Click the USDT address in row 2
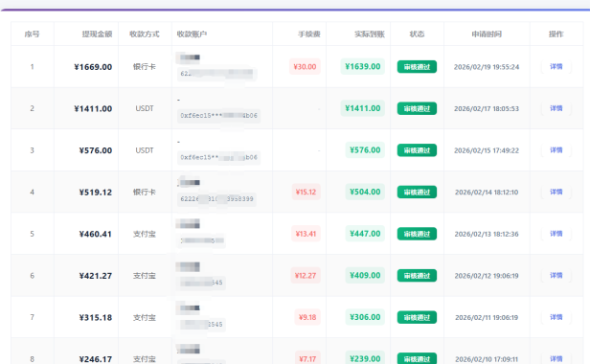This screenshot has height=364, width=590. [x=219, y=116]
